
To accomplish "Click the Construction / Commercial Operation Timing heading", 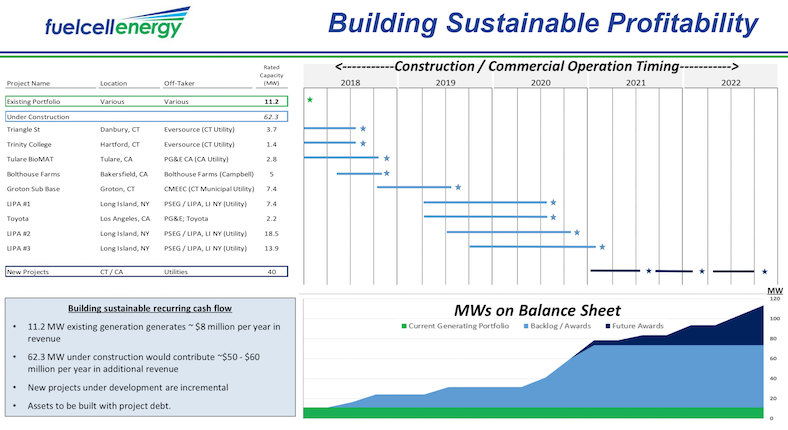I will [x=537, y=67].
